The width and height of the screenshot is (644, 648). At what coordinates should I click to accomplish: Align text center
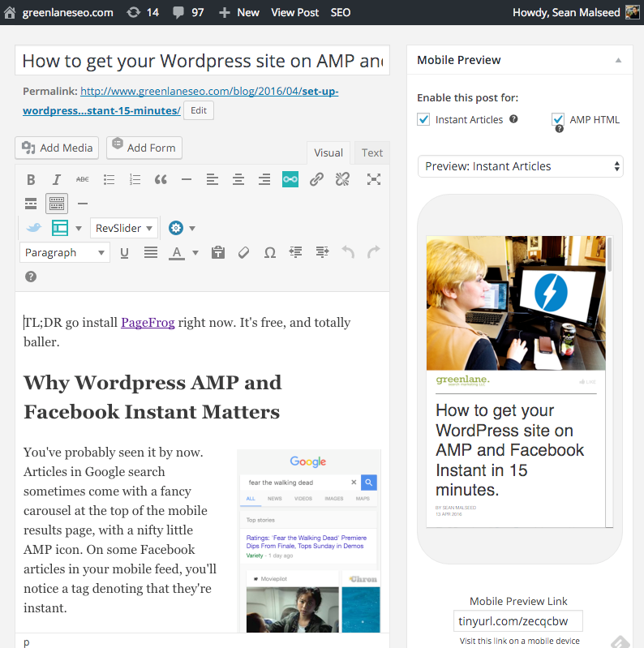[x=238, y=180]
